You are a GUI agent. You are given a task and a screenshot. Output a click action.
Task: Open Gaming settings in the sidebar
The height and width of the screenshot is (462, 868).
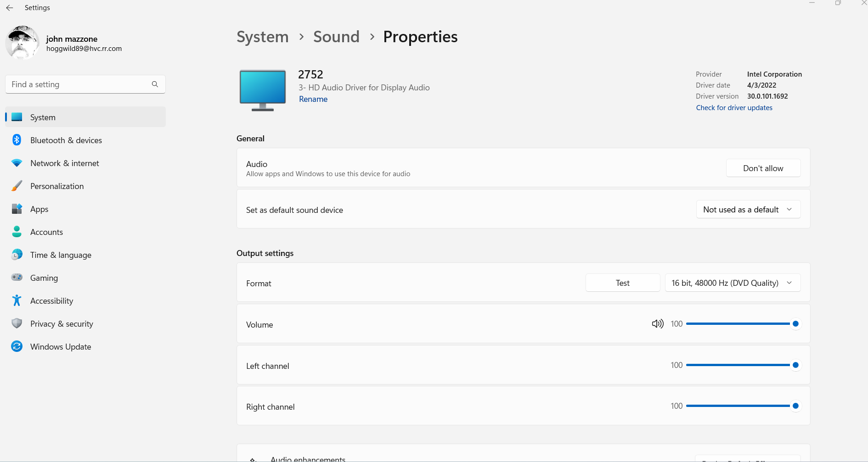point(44,278)
